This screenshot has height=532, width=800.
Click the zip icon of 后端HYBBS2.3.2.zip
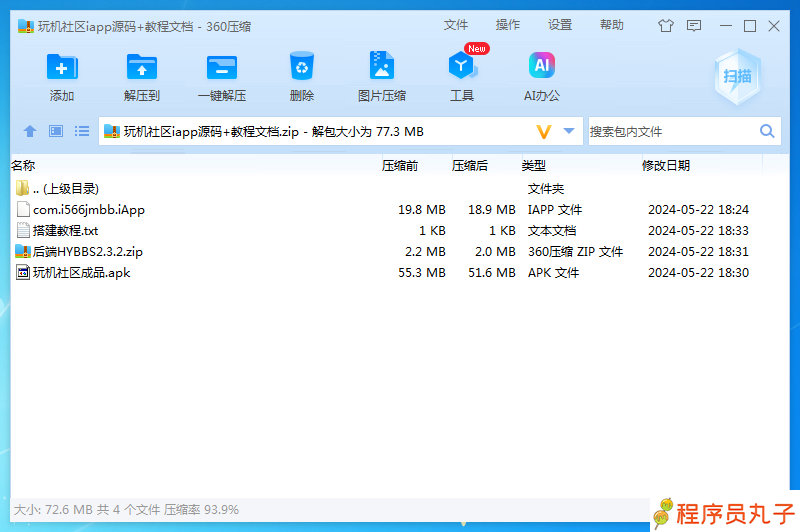[23, 251]
